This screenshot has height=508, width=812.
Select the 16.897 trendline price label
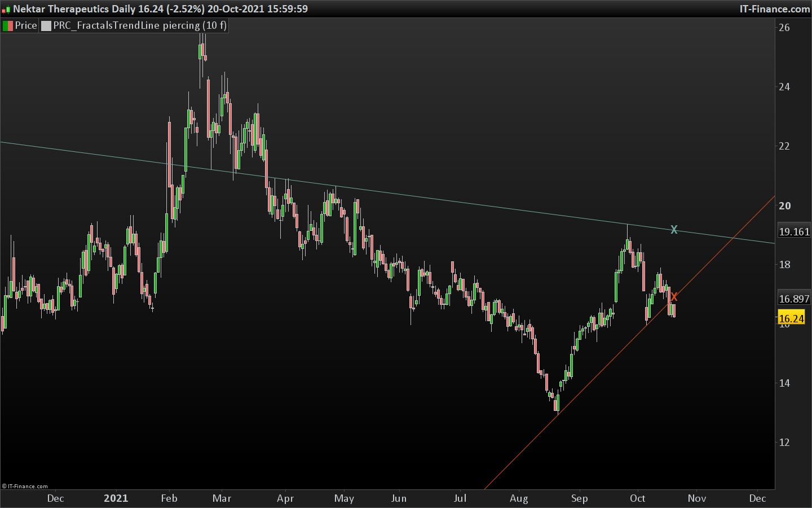pos(794,299)
